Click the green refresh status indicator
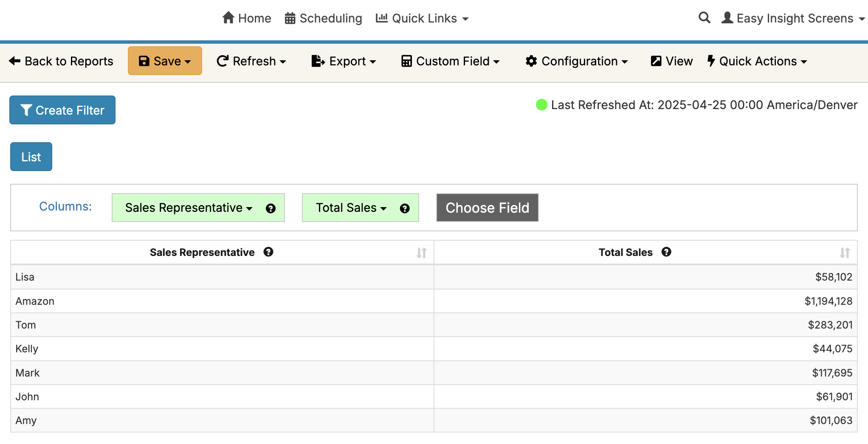The height and width of the screenshot is (444, 868). pos(541,105)
